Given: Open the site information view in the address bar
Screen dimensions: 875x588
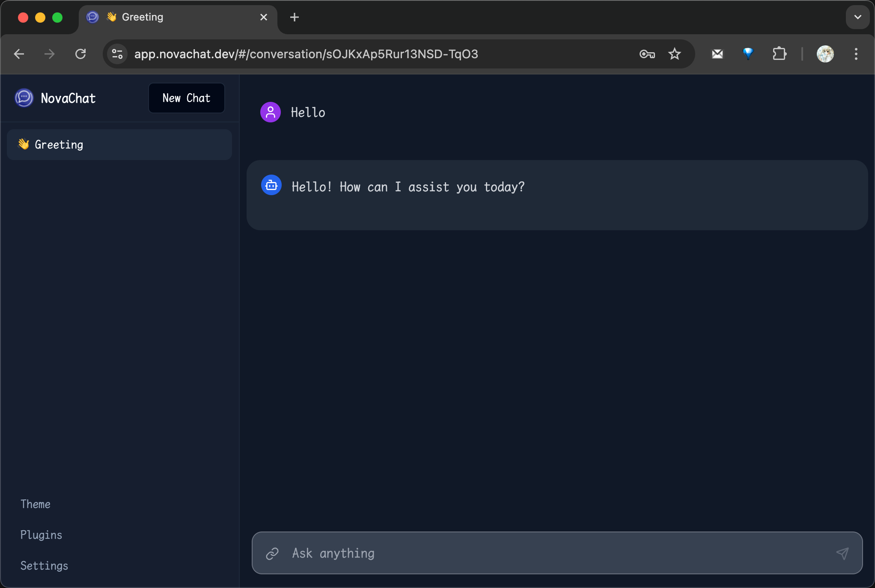Looking at the screenshot, I should point(117,54).
